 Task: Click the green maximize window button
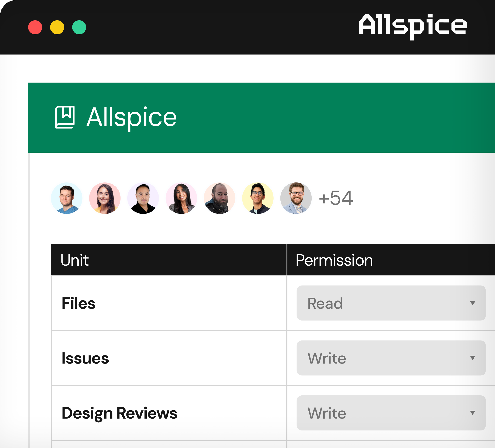(79, 27)
